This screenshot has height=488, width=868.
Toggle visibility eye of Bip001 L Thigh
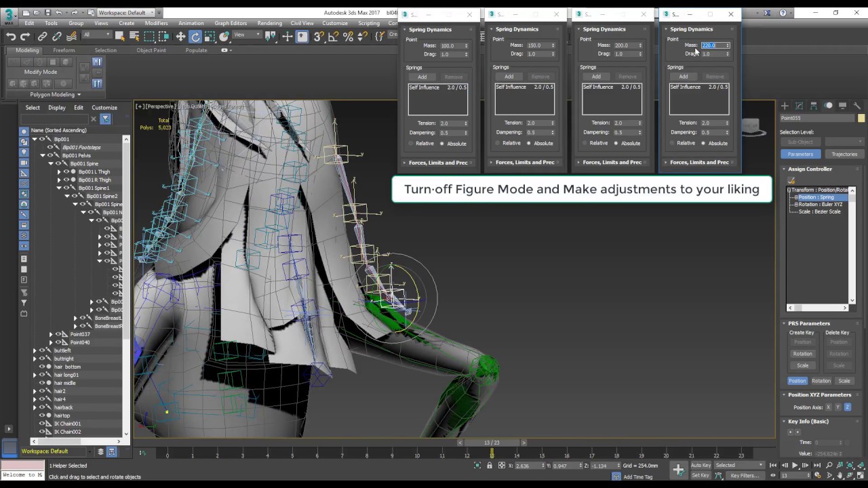pos(66,171)
